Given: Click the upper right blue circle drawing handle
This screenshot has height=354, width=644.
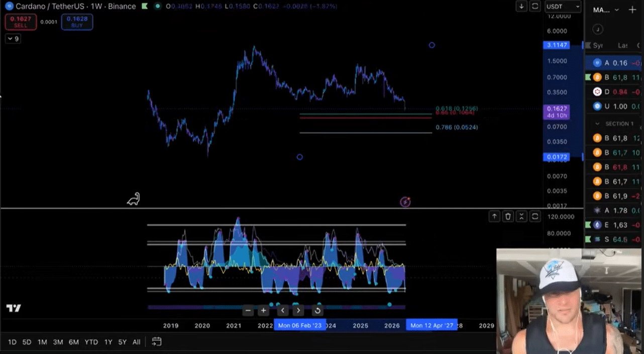Looking at the screenshot, I should point(432,45).
